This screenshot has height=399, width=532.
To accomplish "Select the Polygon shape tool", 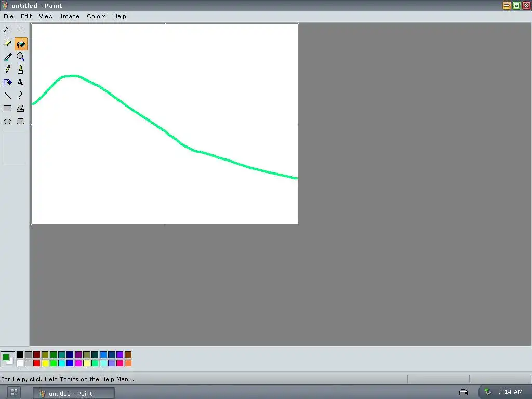I will click(21, 109).
